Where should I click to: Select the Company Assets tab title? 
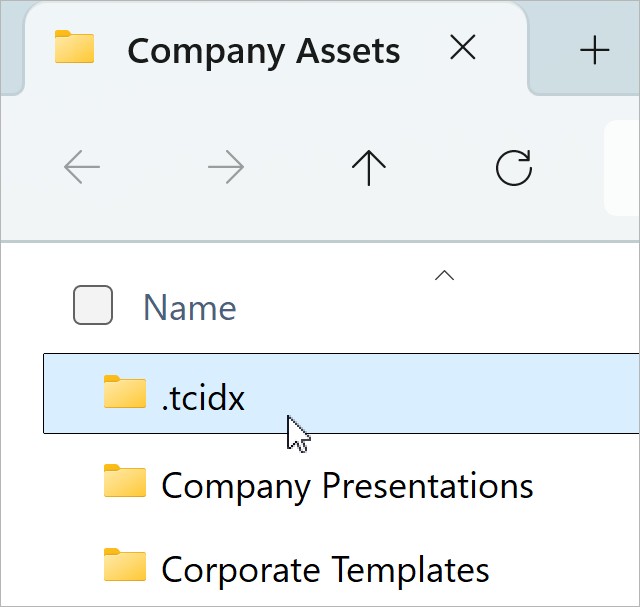coord(264,50)
